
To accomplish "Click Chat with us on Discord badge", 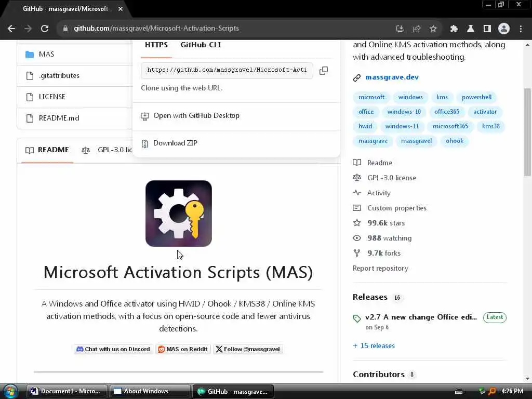I will coord(113,349).
